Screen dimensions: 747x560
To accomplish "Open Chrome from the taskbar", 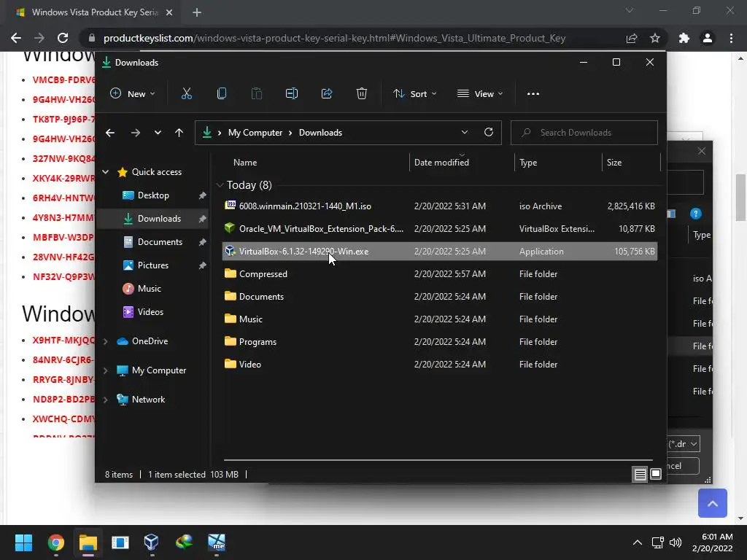I will [55, 542].
